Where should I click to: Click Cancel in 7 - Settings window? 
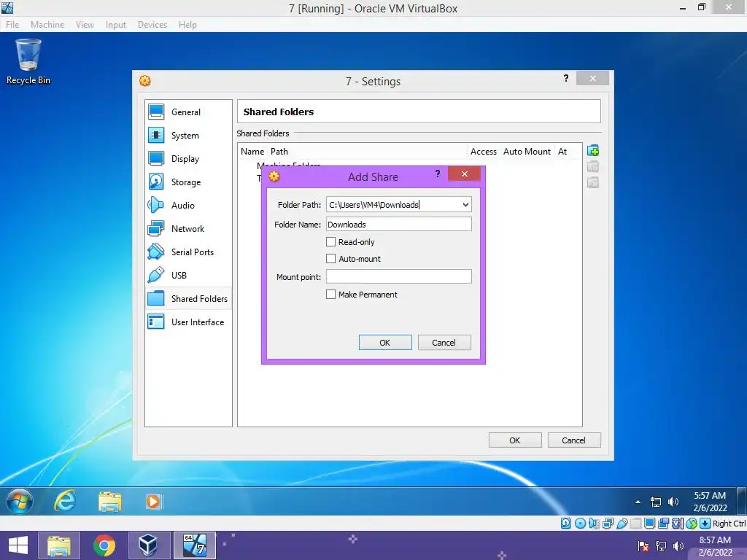point(574,440)
